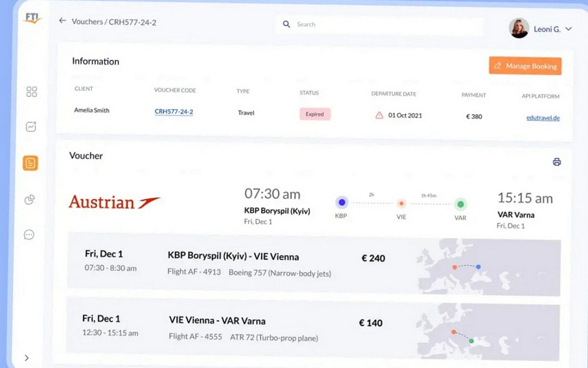Click the VOUCHER CODE column header
588x368 pixels.
coord(175,91)
